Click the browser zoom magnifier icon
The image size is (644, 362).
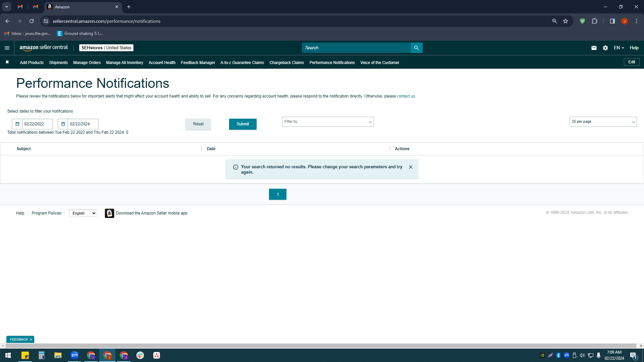(554, 21)
